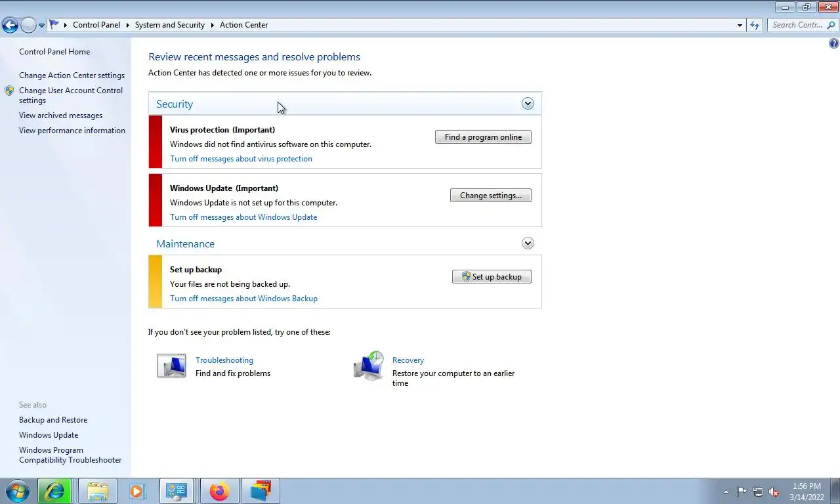840x504 pixels.
Task: Click the stacked windows taskbar icon after Firefox
Action: pos(261,491)
